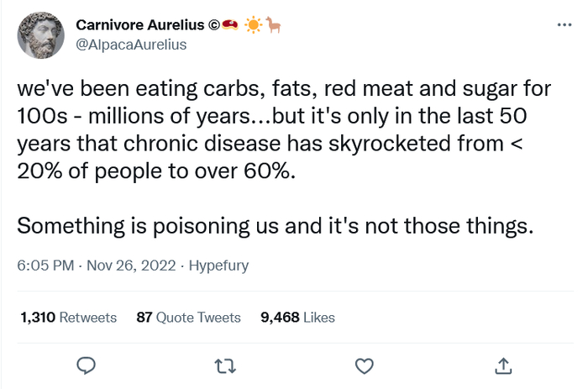Retweet this post using the arrows icon

pyautogui.click(x=224, y=365)
